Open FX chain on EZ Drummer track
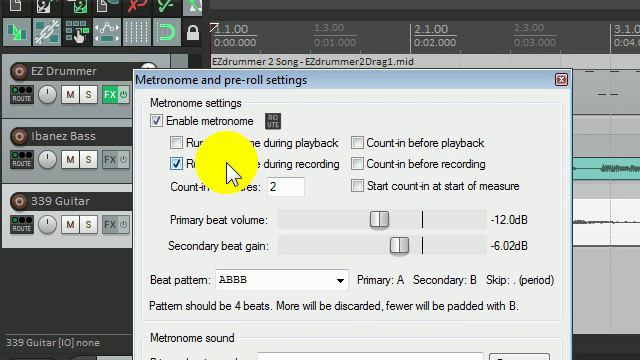Screen dimensions: 640x360 (x=110, y=95)
